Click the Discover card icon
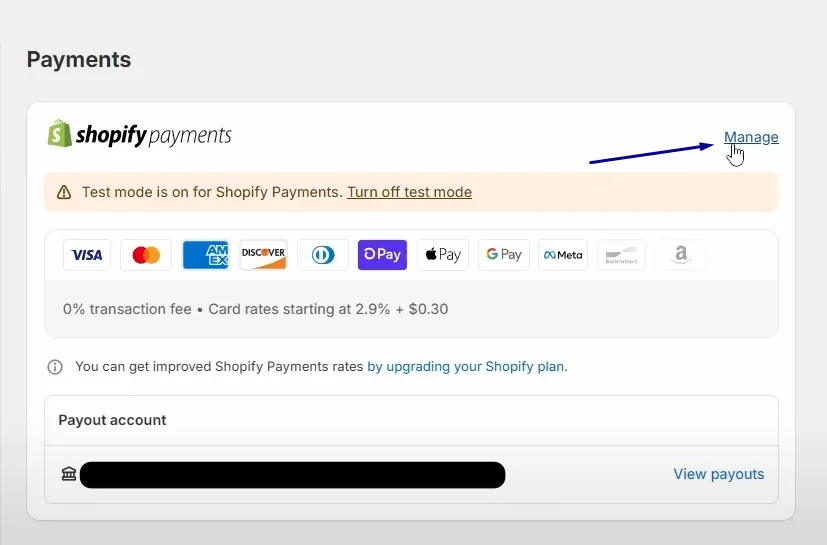Viewport: 827px width, 545px height. [x=263, y=255]
